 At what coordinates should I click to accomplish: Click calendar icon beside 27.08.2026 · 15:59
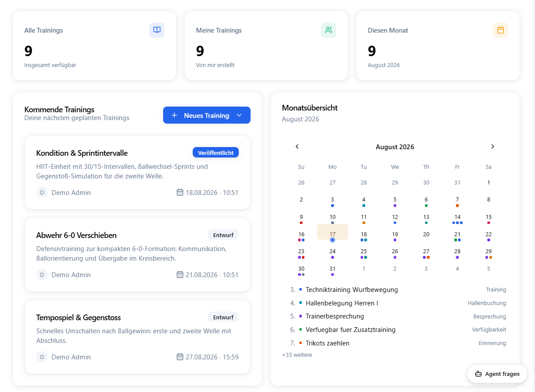tap(180, 357)
